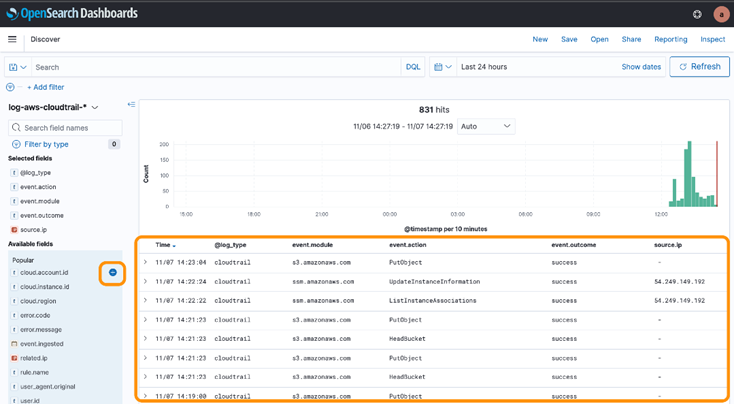Open the calendar quick date menu
The height and width of the screenshot is (404, 734).
442,67
